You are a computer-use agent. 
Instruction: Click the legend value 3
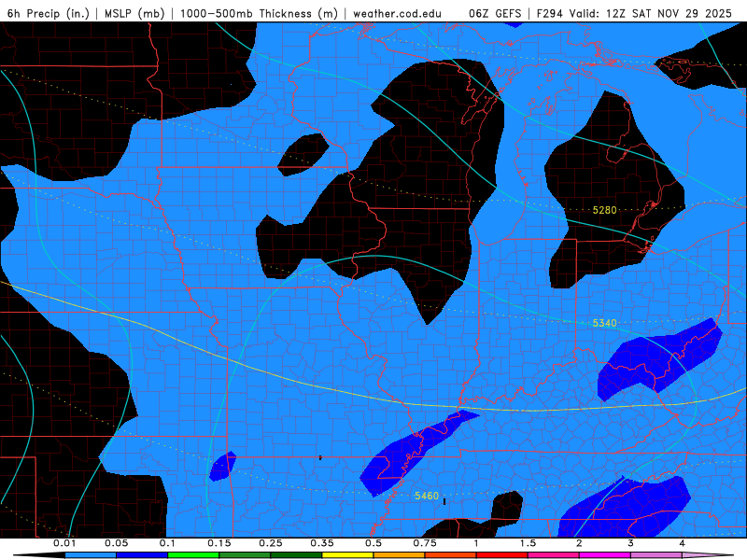click(x=630, y=543)
